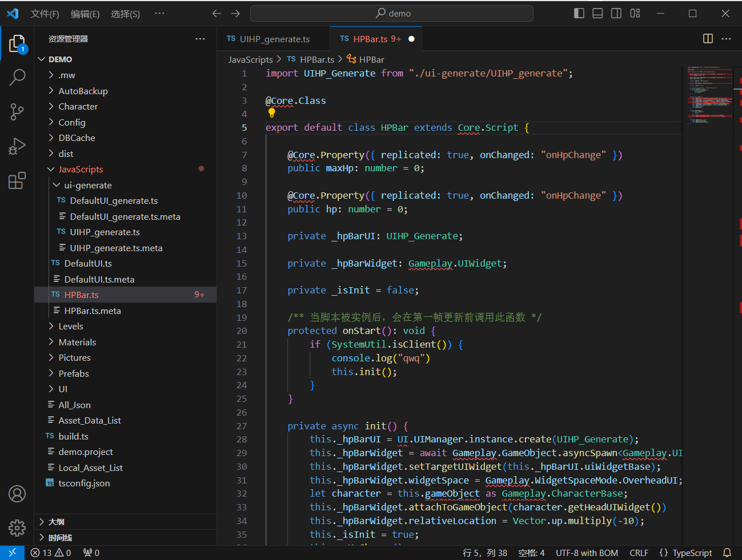
Task: Open tsconfig.json file
Action: (126, 484)
